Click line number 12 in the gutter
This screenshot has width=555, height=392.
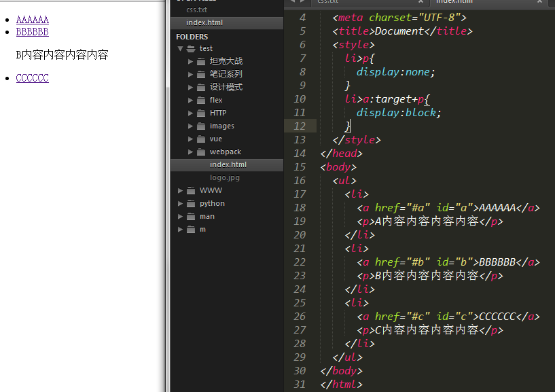(300, 126)
